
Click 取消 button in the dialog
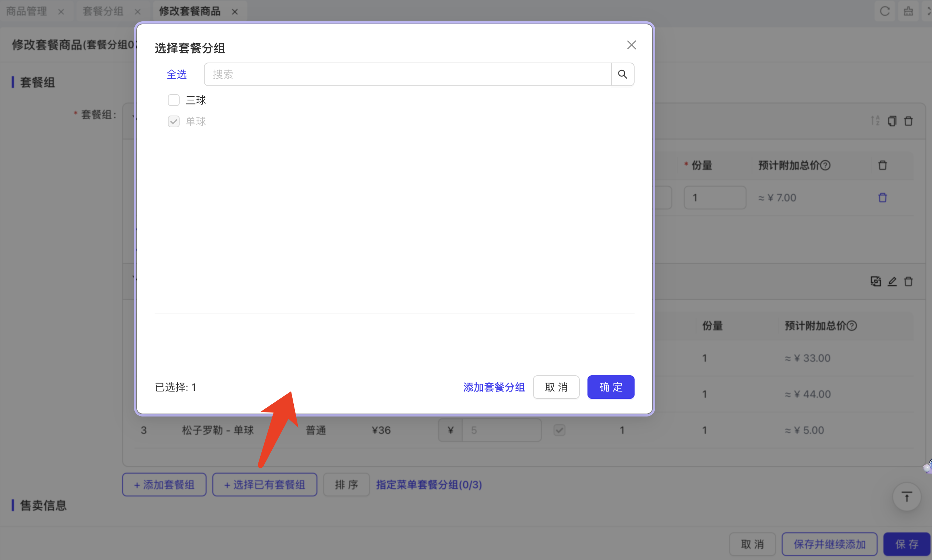point(556,387)
